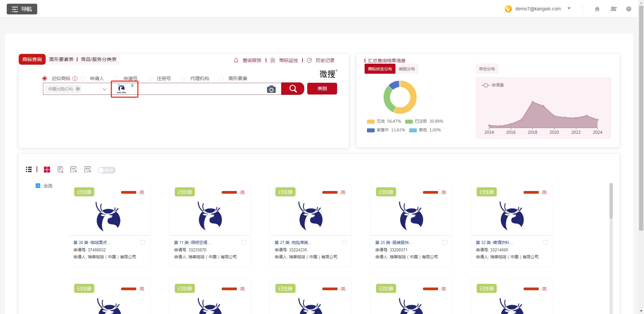Image resolution: width=644 pixels, height=314 pixels.
Task: Enable the 选中 toggle switch
Action: [x=106, y=170]
